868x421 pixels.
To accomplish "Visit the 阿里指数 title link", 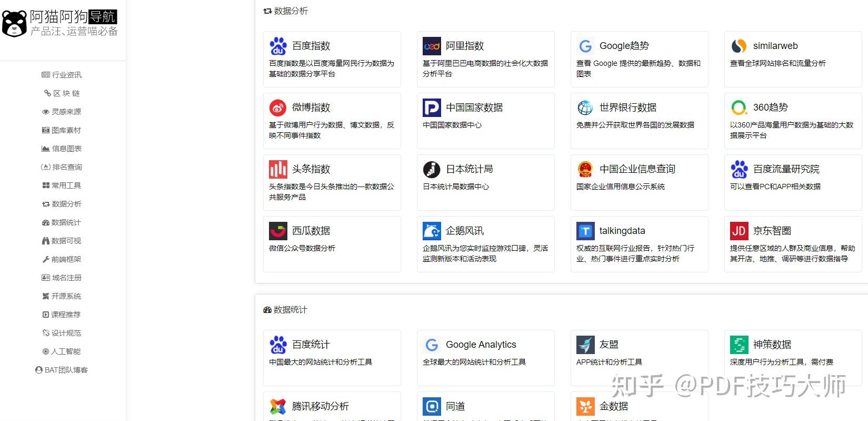I will pos(465,46).
